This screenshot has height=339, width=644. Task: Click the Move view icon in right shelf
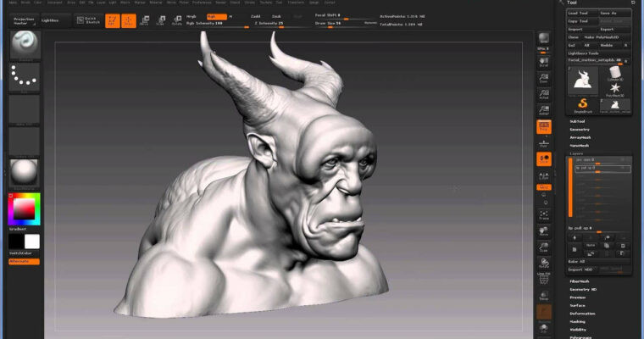coord(544,231)
